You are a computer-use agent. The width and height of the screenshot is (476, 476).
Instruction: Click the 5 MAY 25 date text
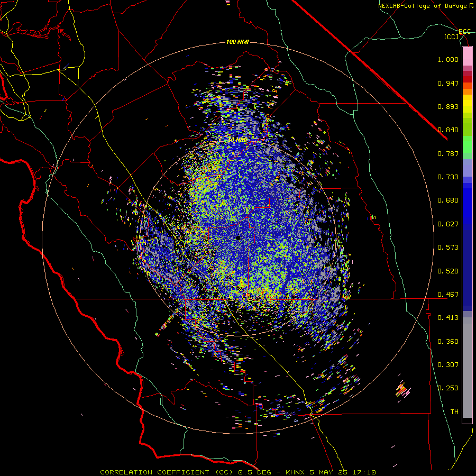(x=329, y=472)
